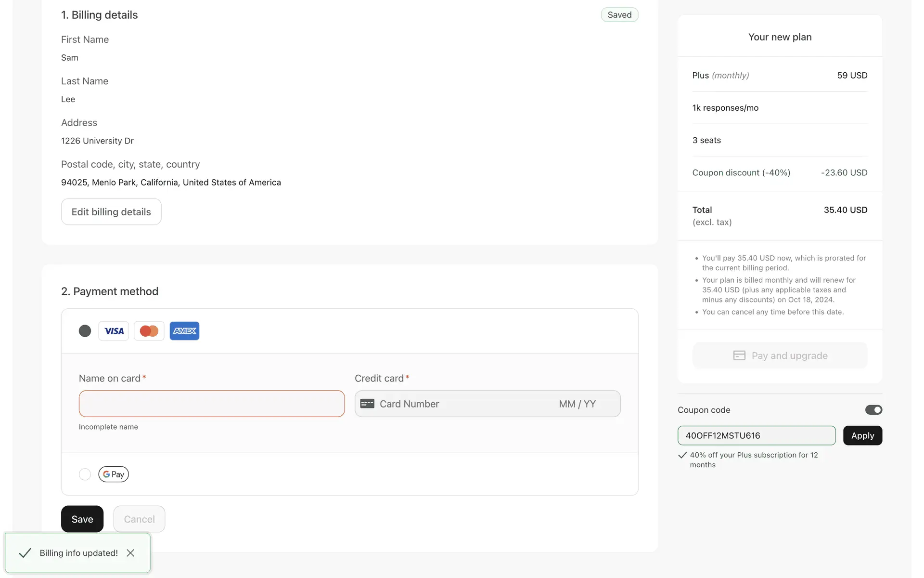924x578 pixels.
Task: Click the Mastercard logo
Action: (149, 331)
